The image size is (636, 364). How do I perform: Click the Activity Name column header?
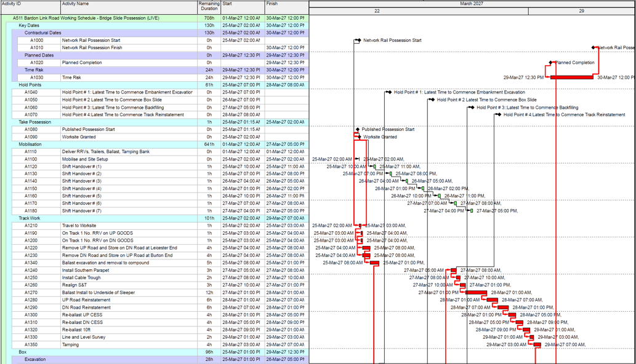(x=129, y=7)
